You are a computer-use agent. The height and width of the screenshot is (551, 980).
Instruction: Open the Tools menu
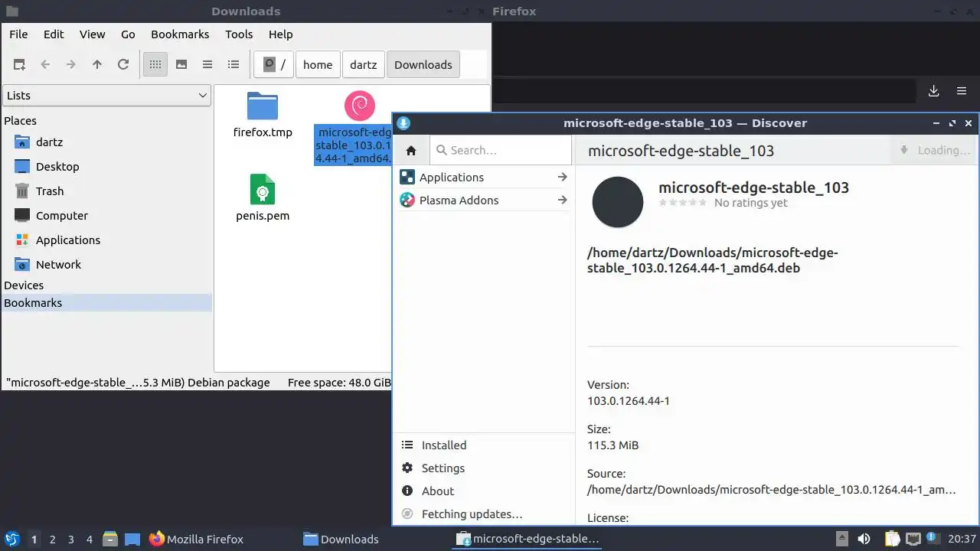[x=239, y=34]
